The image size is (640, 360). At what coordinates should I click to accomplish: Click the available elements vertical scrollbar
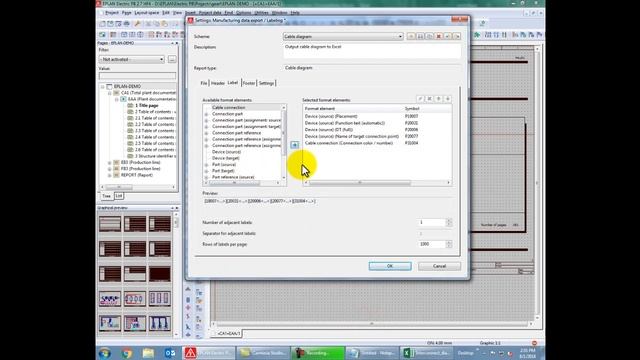pyautogui.click(x=284, y=142)
